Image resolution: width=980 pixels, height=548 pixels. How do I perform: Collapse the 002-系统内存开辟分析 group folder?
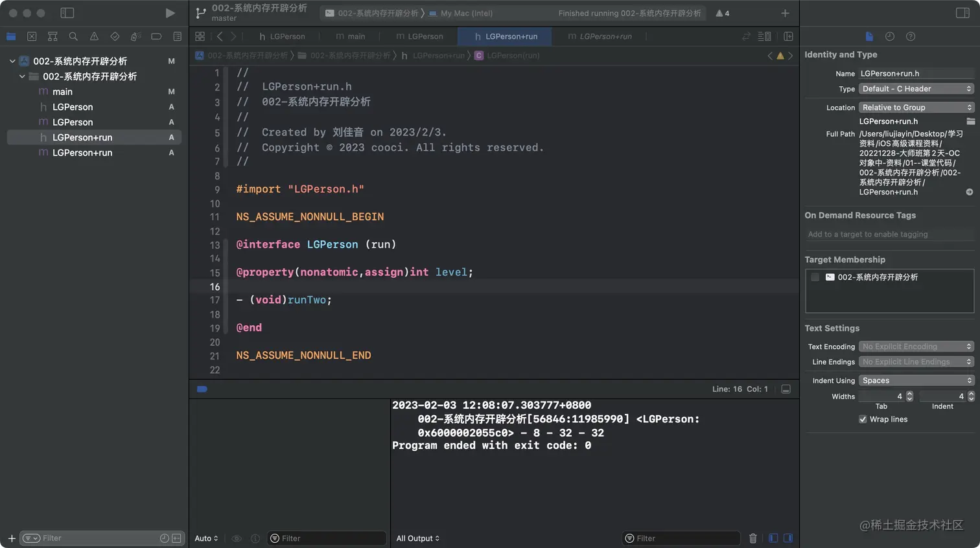pyautogui.click(x=22, y=76)
